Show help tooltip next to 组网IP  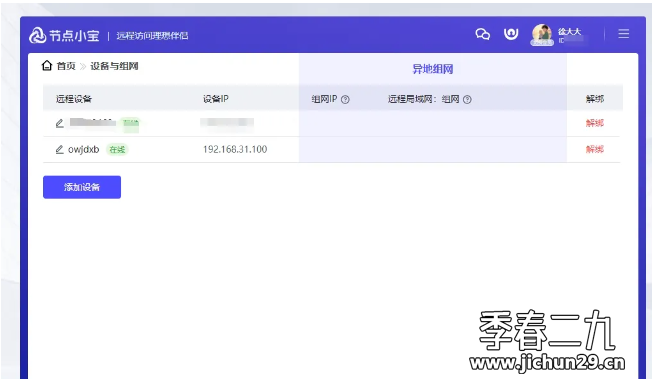tap(345, 99)
